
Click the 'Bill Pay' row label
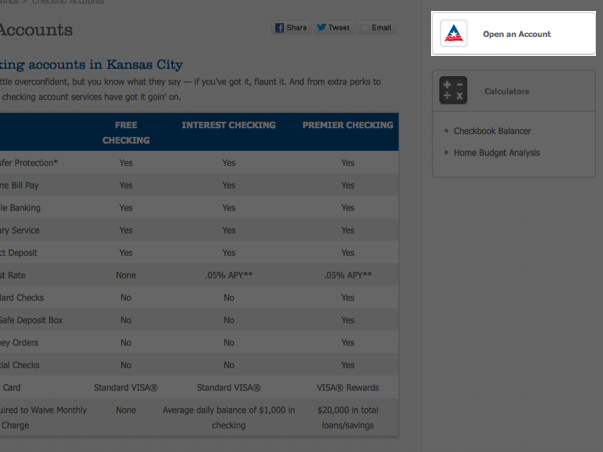click(x=19, y=185)
